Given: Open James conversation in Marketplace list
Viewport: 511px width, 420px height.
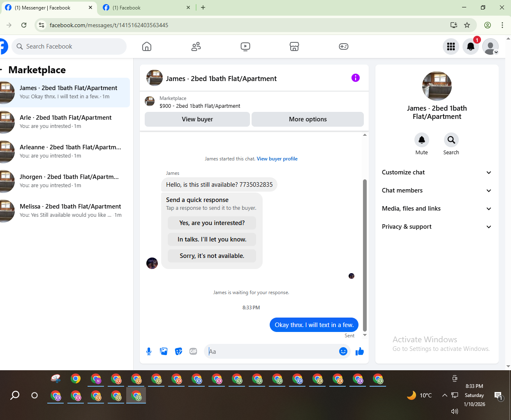Looking at the screenshot, I should (65, 92).
